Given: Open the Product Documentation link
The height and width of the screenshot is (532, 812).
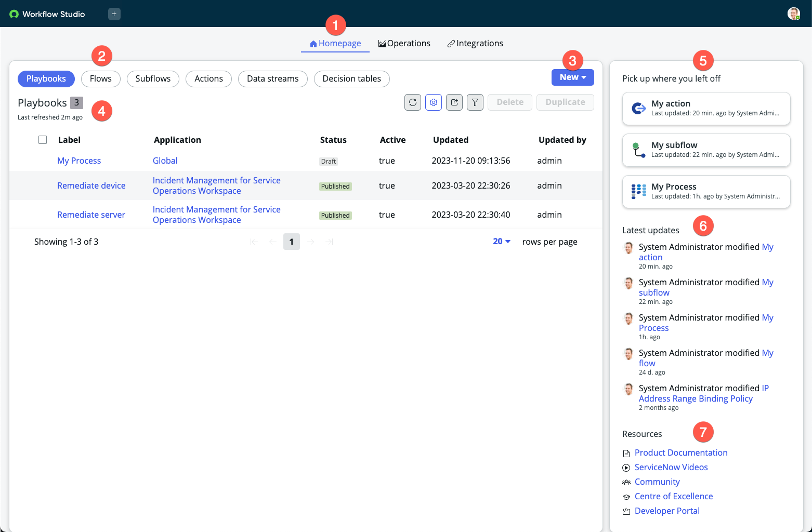Looking at the screenshot, I should [681, 453].
